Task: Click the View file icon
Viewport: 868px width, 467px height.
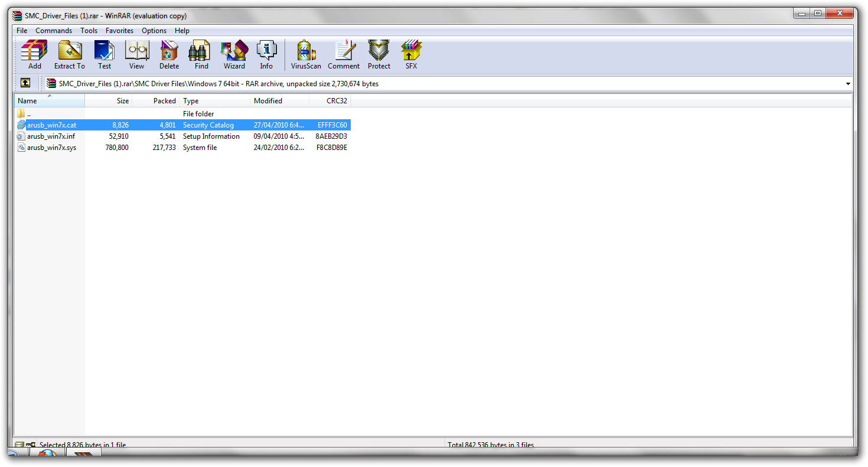Action: click(136, 55)
